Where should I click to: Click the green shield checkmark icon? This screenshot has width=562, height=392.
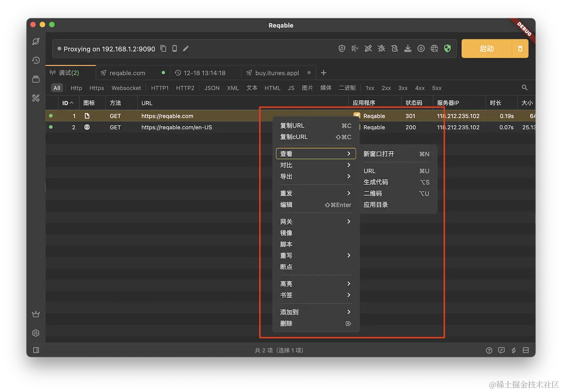(x=447, y=49)
